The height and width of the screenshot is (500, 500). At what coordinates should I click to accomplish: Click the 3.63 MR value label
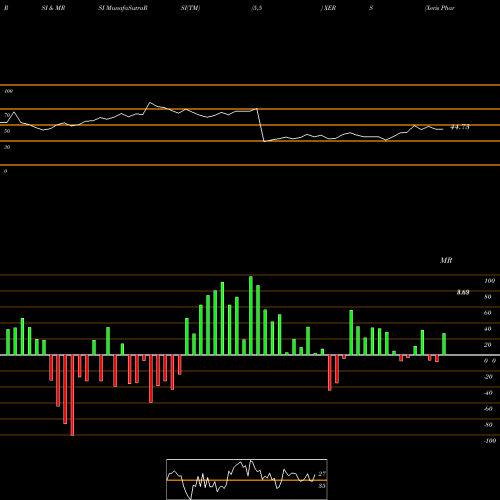(x=463, y=292)
